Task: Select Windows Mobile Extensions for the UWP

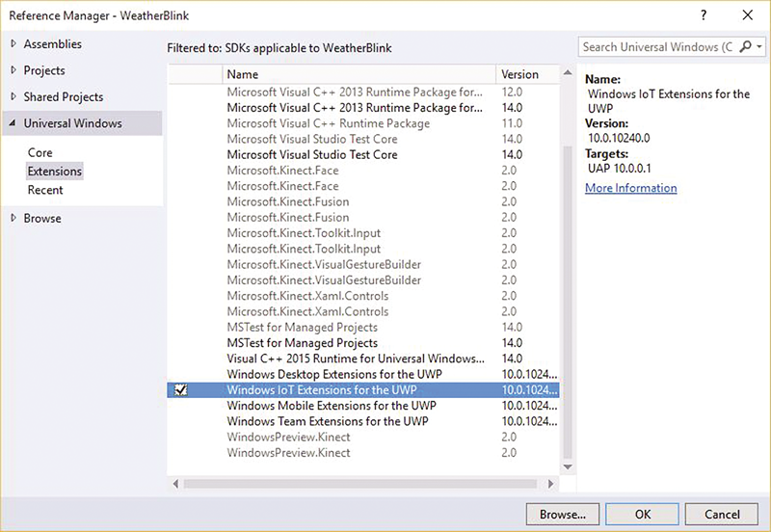Action: tap(363, 406)
